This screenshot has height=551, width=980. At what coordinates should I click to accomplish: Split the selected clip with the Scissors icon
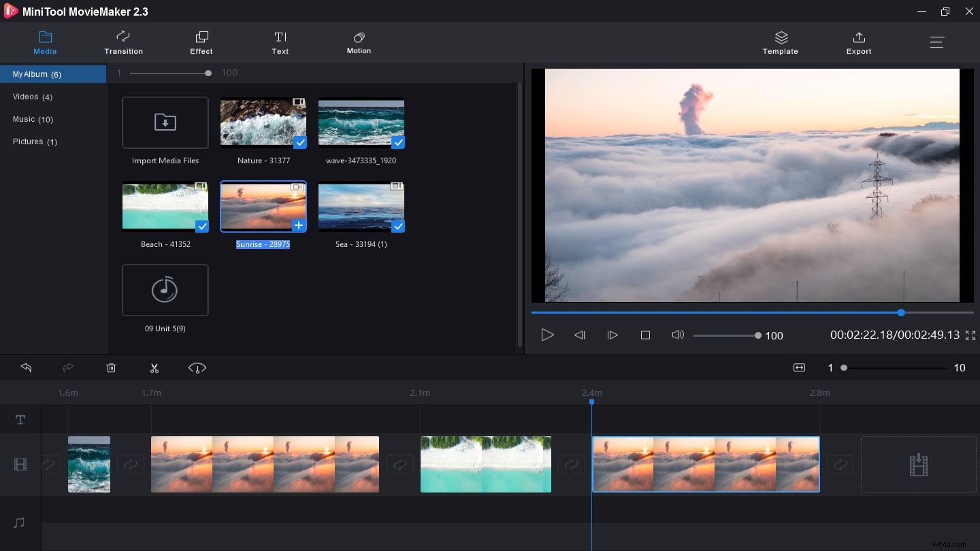154,367
